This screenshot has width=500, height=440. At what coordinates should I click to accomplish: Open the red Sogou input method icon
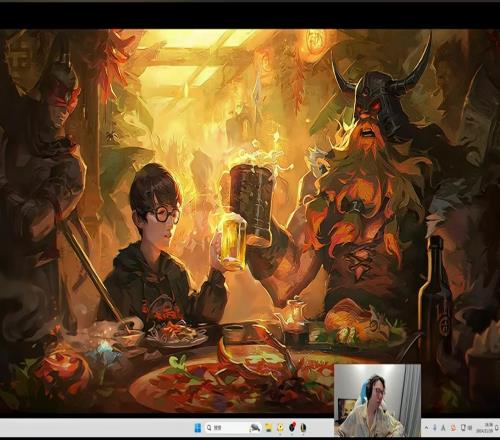pyautogui.click(x=453, y=428)
